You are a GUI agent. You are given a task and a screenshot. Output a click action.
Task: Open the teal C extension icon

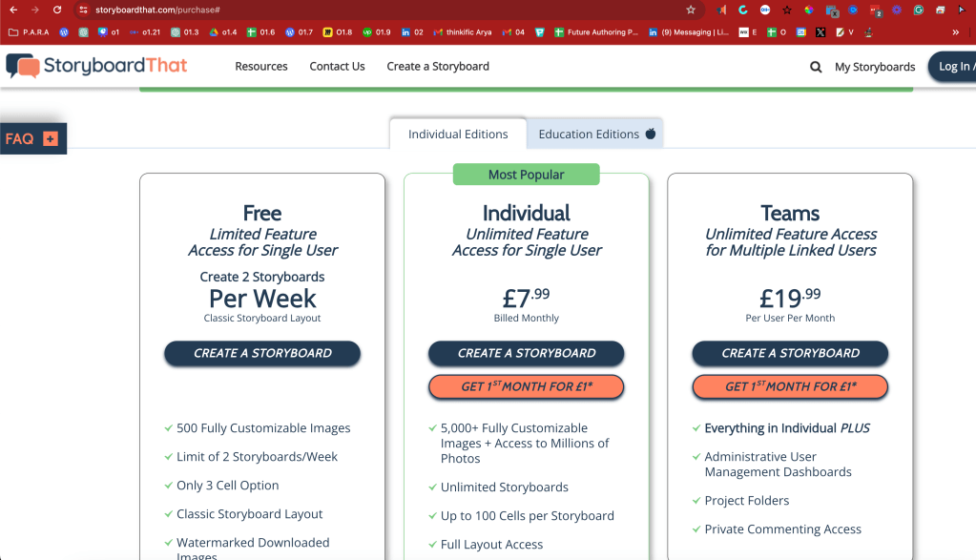point(743,10)
